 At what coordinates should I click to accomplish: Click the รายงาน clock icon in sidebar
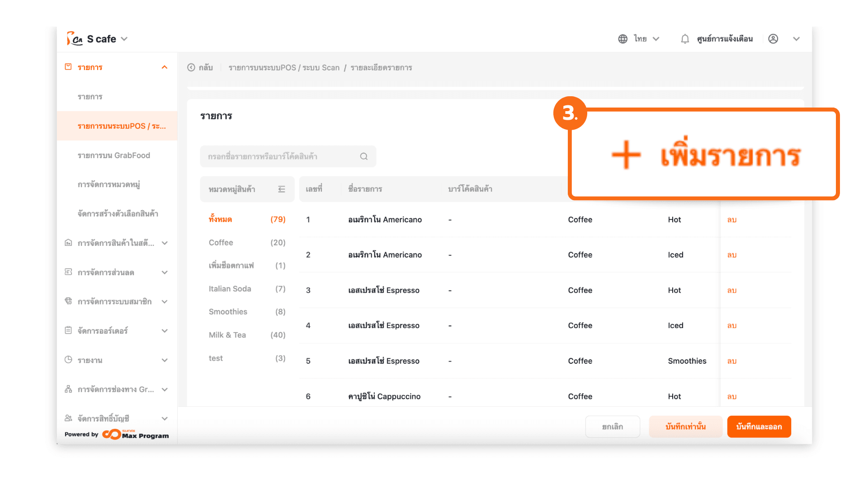pos(68,360)
